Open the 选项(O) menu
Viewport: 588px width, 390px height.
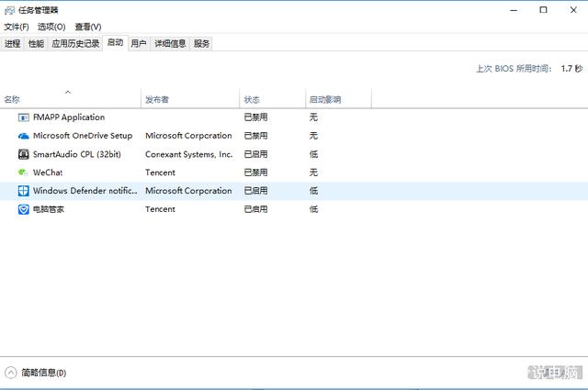tap(51, 27)
